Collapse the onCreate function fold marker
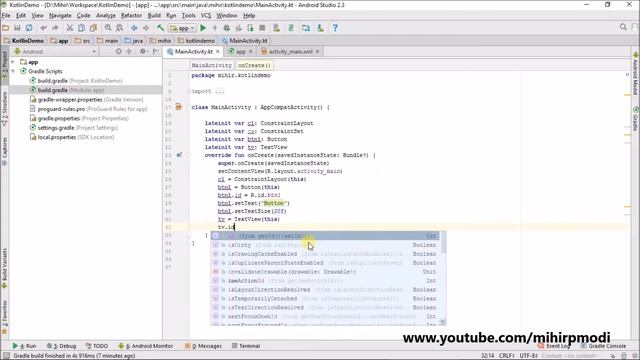The width and height of the screenshot is (640, 360). pos(189,155)
